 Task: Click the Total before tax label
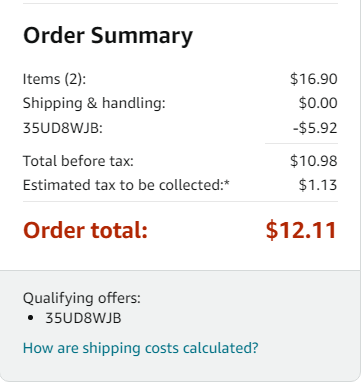(78, 161)
